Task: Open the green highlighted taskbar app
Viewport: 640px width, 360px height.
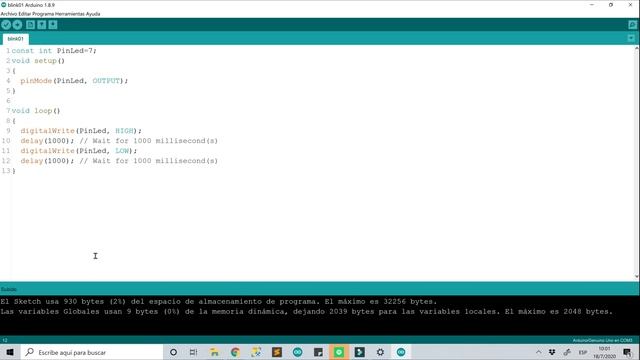Action: 339,352
